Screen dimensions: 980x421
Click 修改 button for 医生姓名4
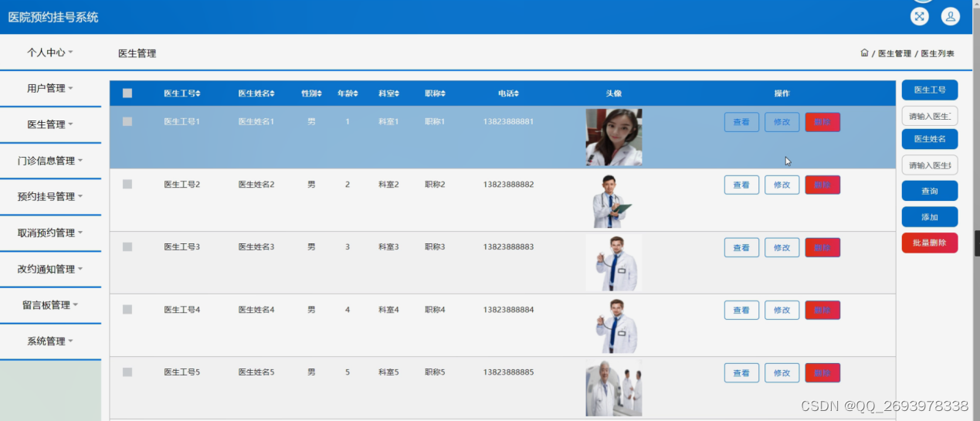pyautogui.click(x=782, y=310)
